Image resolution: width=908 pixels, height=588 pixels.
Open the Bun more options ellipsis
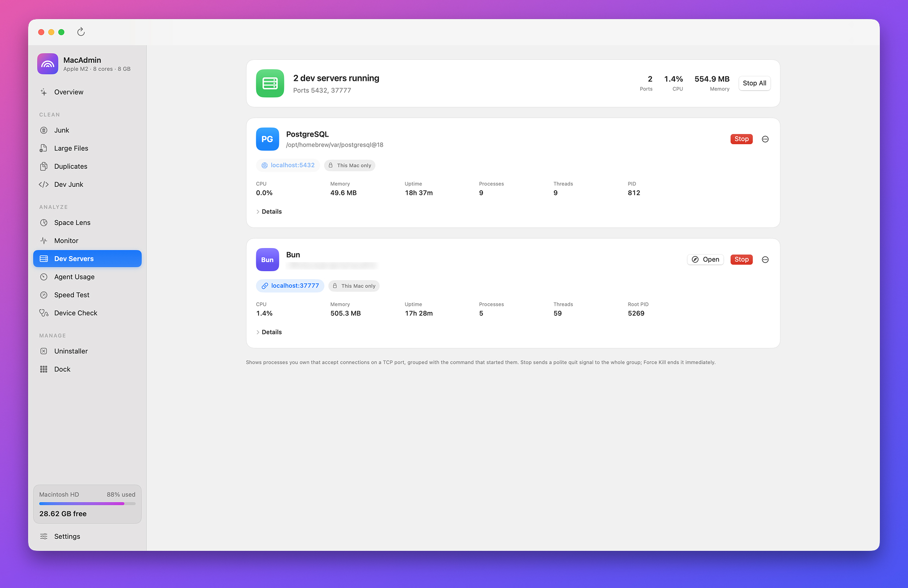pyautogui.click(x=765, y=260)
